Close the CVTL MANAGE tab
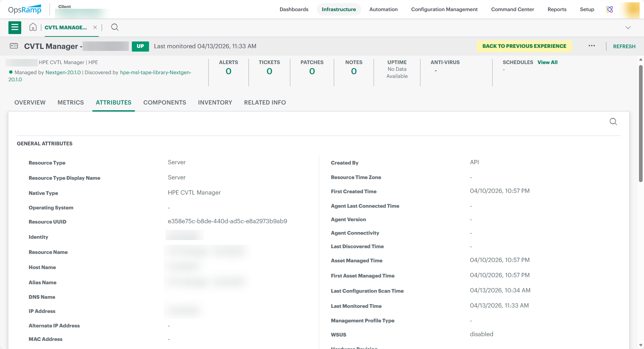 [95, 27]
